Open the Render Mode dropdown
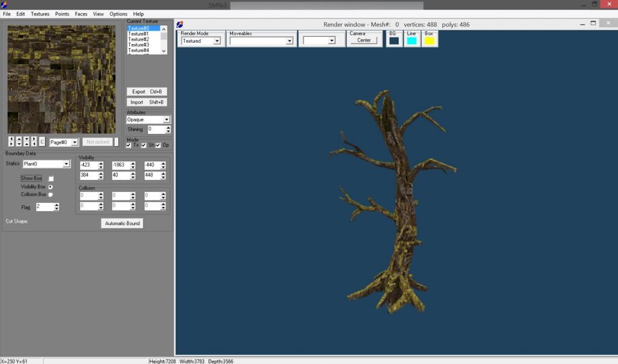 [217, 41]
